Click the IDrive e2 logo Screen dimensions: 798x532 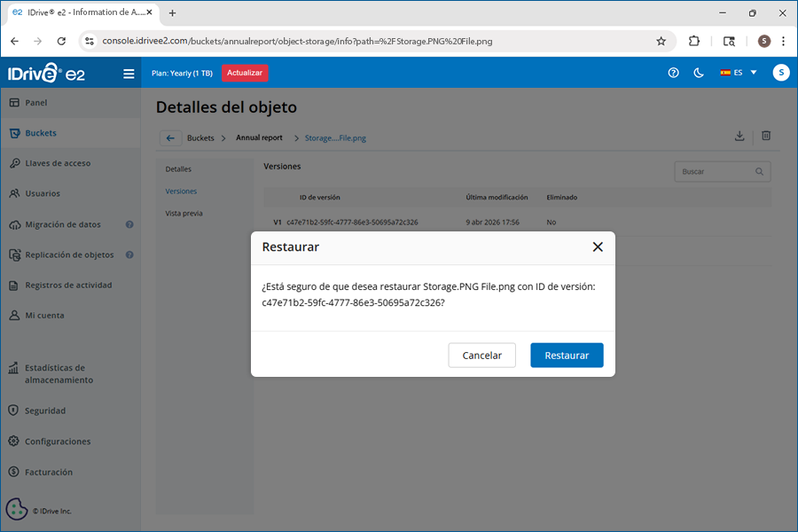coord(46,73)
